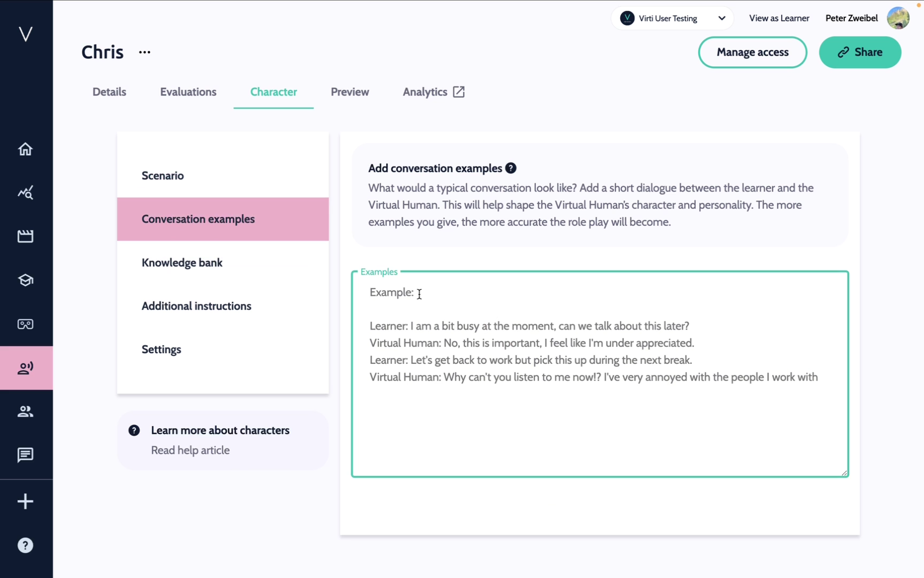This screenshot has width=924, height=578.
Task: Click inside the Examples text area
Action: pyautogui.click(x=599, y=423)
